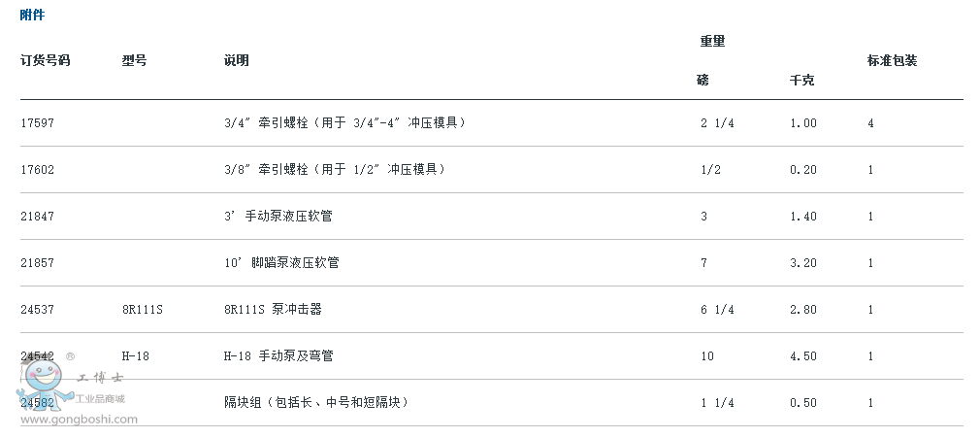The image size is (980, 438).
Task: Click the www.gongboshi.com watermark URL
Action: point(79,420)
